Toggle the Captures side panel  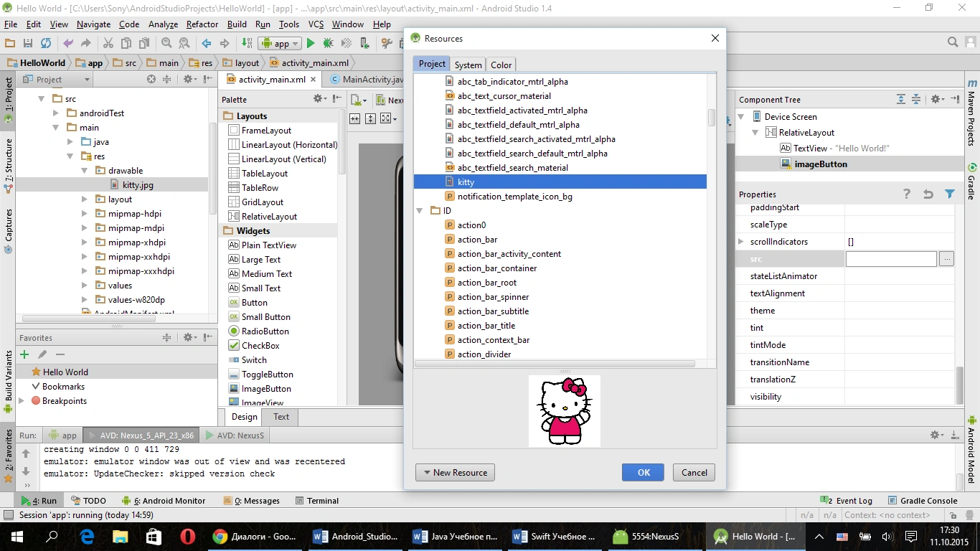pos(8,231)
